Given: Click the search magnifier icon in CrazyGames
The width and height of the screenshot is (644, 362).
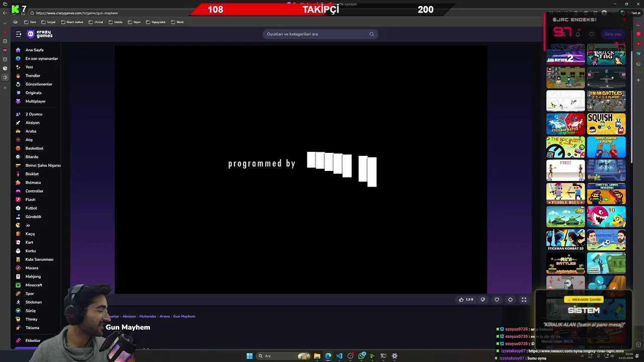Looking at the screenshot, I should pyautogui.click(x=372, y=34).
